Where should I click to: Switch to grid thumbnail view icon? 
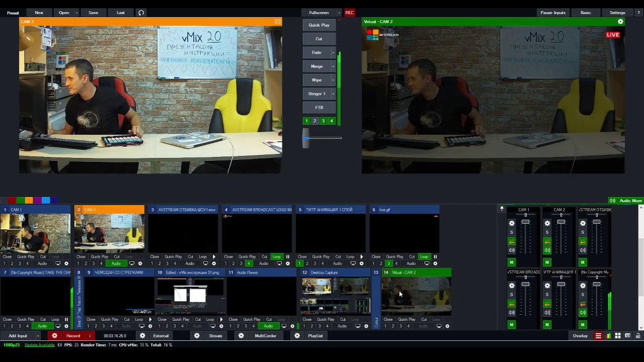(618, 336)
